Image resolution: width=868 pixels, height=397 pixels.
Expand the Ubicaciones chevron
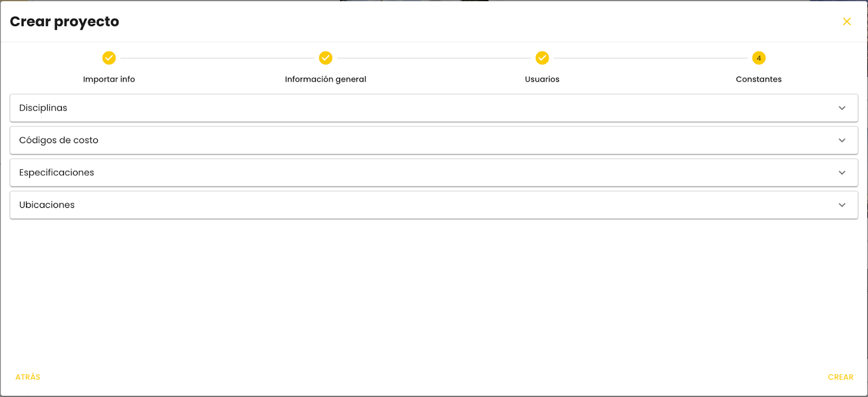pyautogui.click(x=842, y=205)
